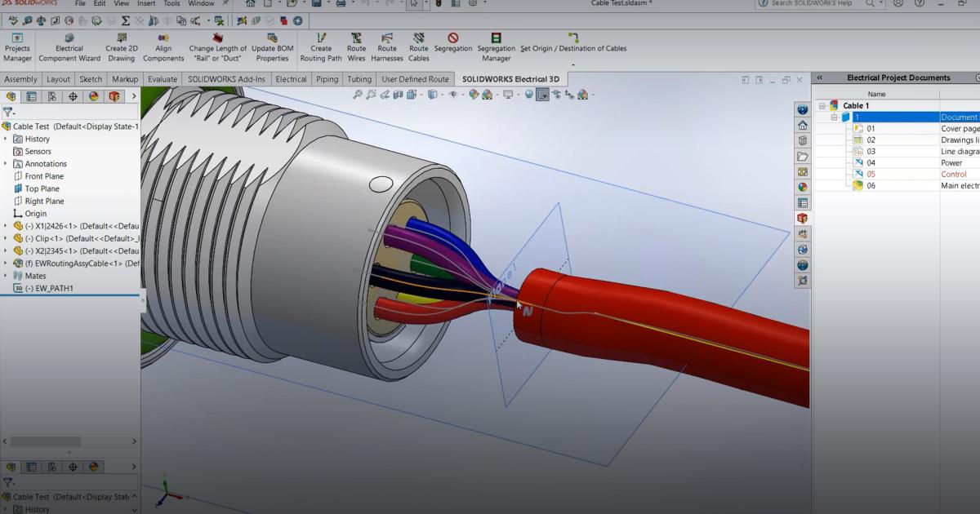
Task: Open the DisplayManager tab
Action: coord(93,96)
